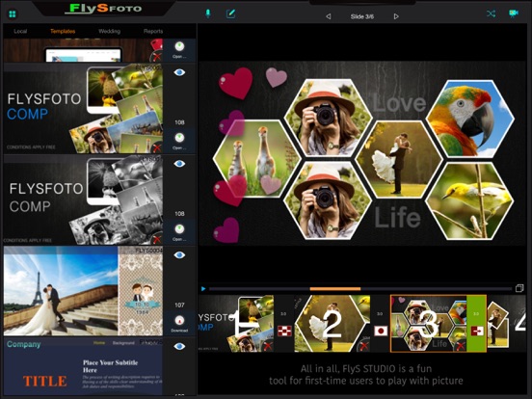Select slide 1 in the filmstrip
This screenshot has height=399, width=532.
click(236, 323)
